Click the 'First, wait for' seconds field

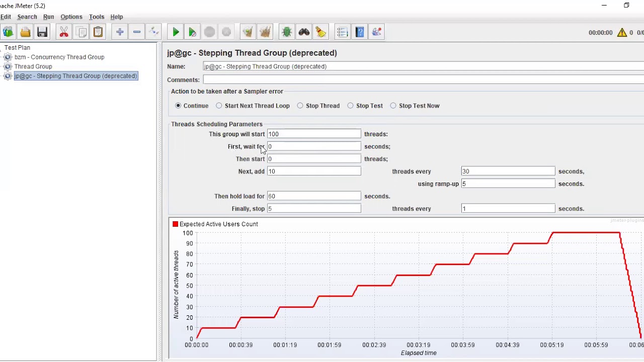(x=314, y=146)
